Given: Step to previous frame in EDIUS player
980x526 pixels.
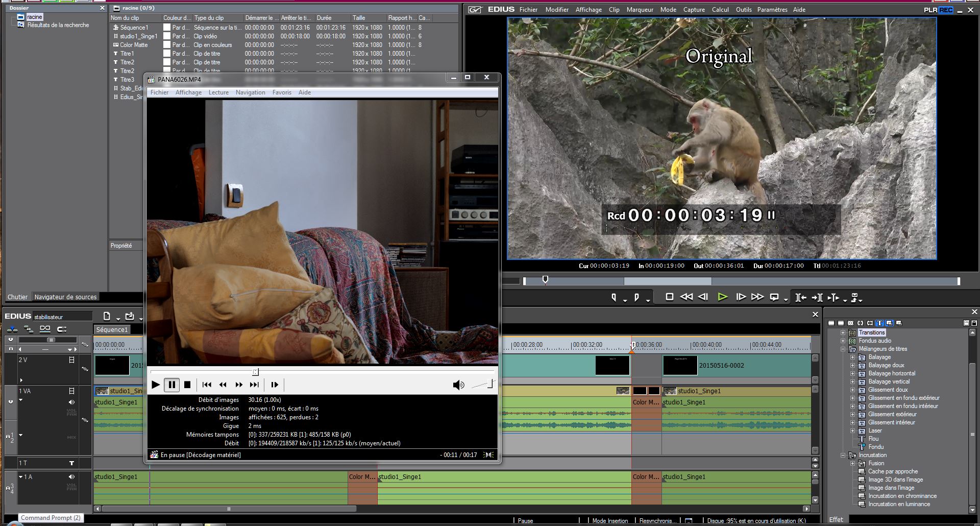Looking at the screenshot, I should tap(703, 297).
